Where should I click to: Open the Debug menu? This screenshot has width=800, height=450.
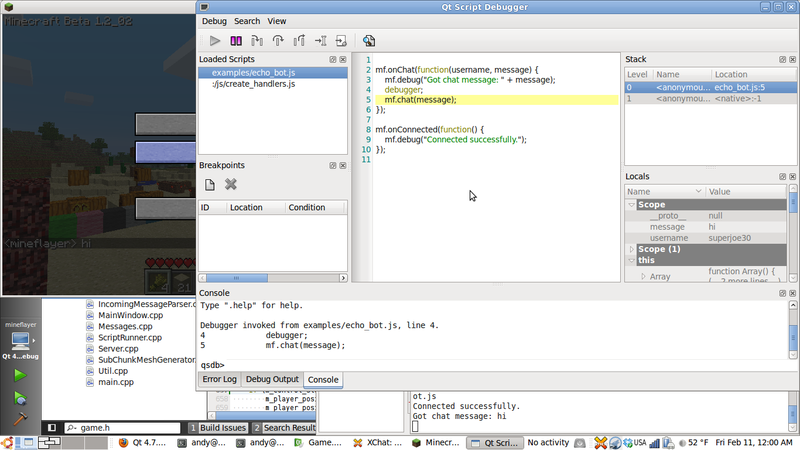click(x=214, y=21)
